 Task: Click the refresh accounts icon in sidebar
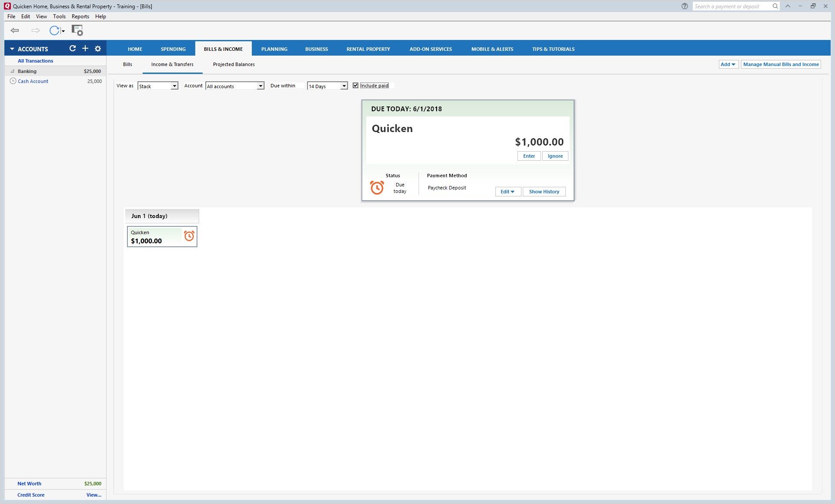coord(73,49)
